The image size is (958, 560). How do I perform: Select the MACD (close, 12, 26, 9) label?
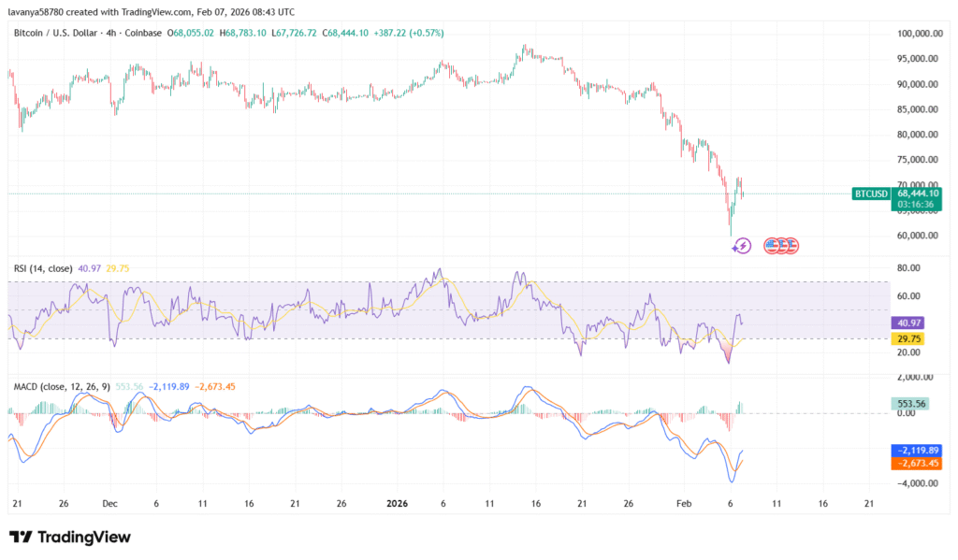pos(61,385)
